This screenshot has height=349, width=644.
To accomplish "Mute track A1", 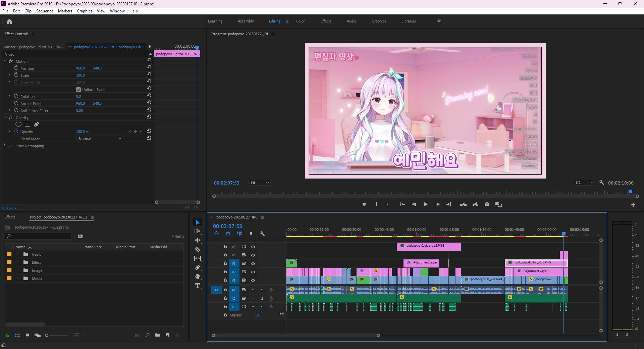I will tap(253, 290).
